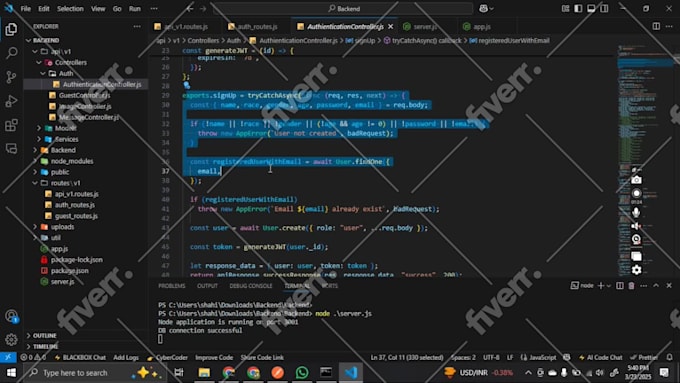680x383 pixels.
Task: Click the recorder overlay microphone icon
Action: click(636, 213)
